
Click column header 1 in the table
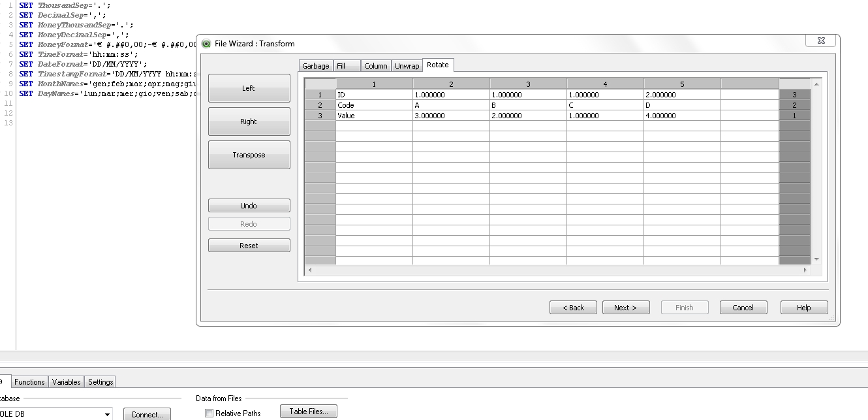click(x=374, y=84)
